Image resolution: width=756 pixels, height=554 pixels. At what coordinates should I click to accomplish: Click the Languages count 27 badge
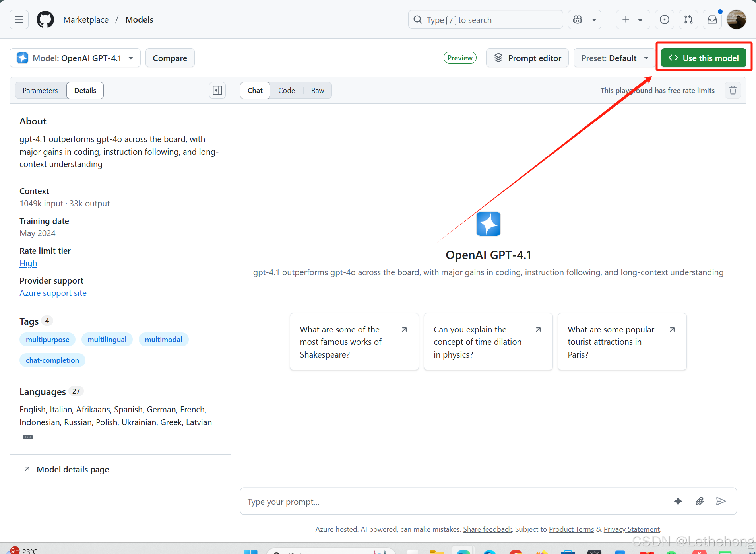[76, 391]
